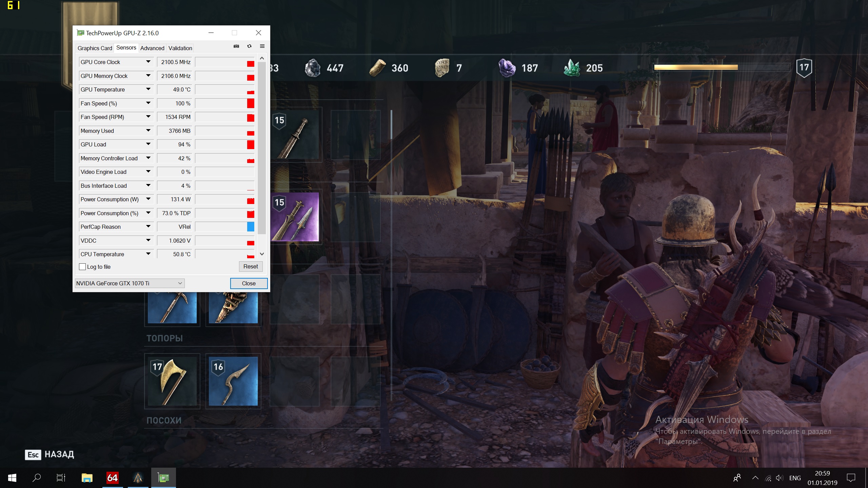Click the GPU-Z title bar logo icon
Viewport: 868px width, 488px height.
(x=80, y=33)
